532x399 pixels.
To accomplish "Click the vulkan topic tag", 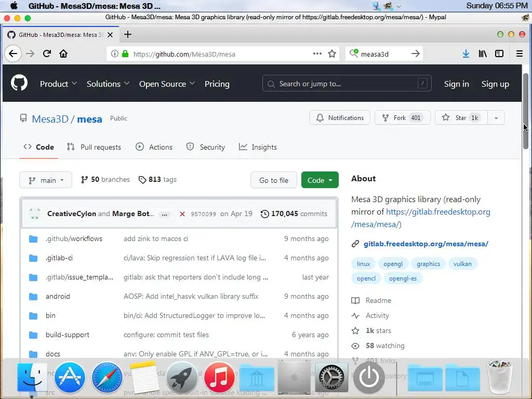I will [462, 263].
